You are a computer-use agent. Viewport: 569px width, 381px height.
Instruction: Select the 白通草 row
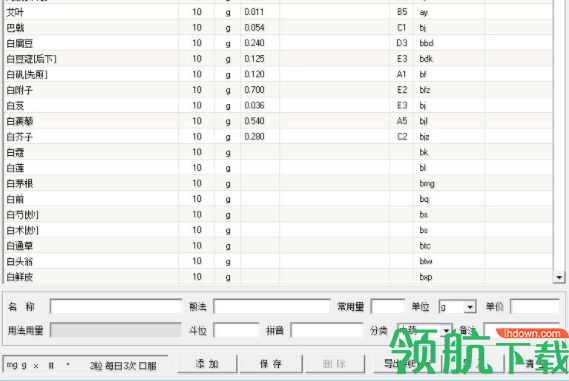[278, 246]
